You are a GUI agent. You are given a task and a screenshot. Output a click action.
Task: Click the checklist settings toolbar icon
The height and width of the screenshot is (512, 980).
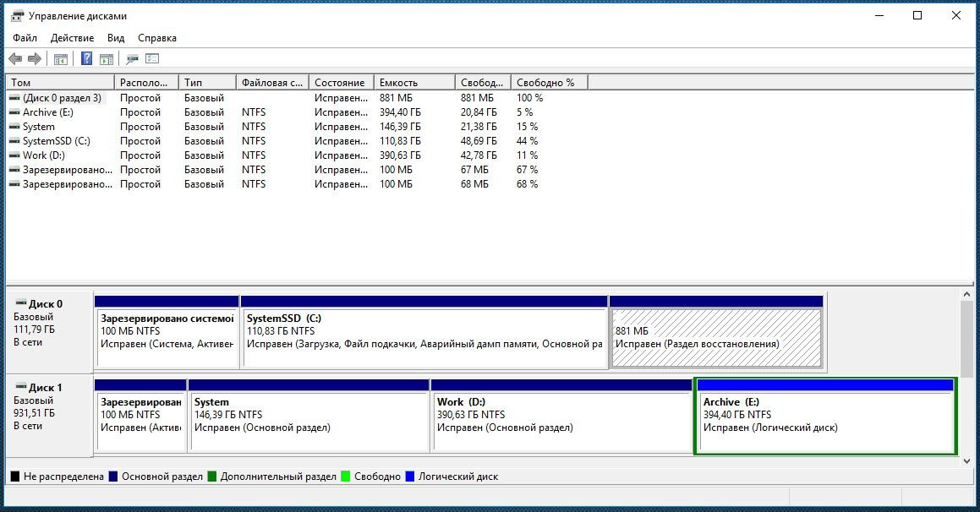click(x=152, y=59)
